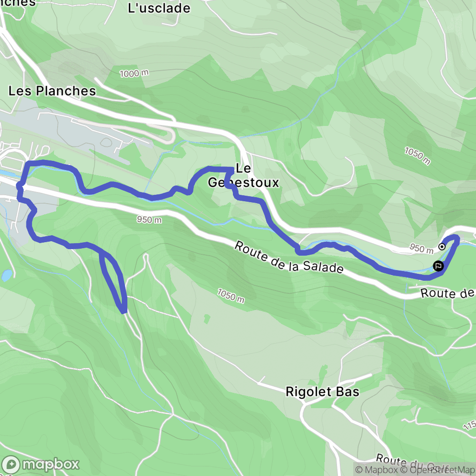Click the route start point marker
Screen dimensions: 476x476
click(x=442, y=246)
